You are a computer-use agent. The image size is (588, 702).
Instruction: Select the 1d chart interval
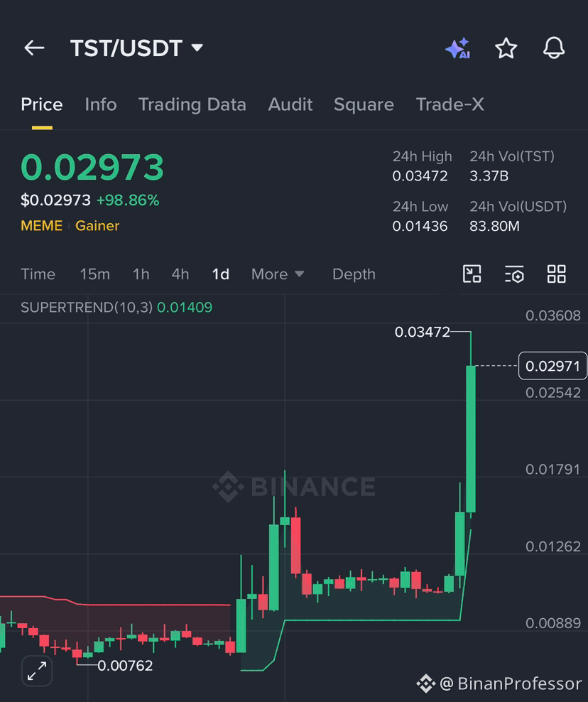coord(221,274)
